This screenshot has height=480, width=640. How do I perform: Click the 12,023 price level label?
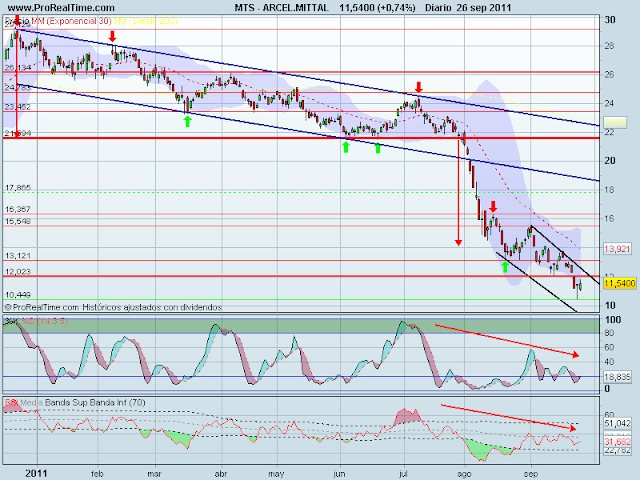tap(18, 271)
